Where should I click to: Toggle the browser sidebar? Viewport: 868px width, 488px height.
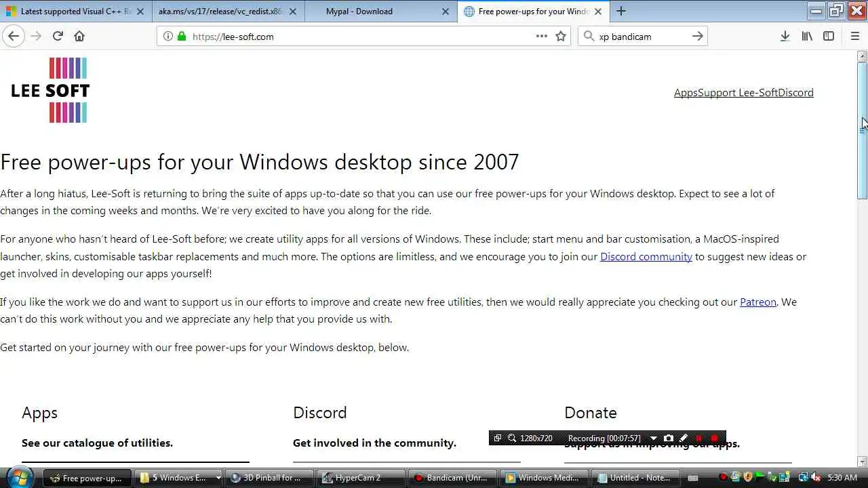[x=829, y=36]
